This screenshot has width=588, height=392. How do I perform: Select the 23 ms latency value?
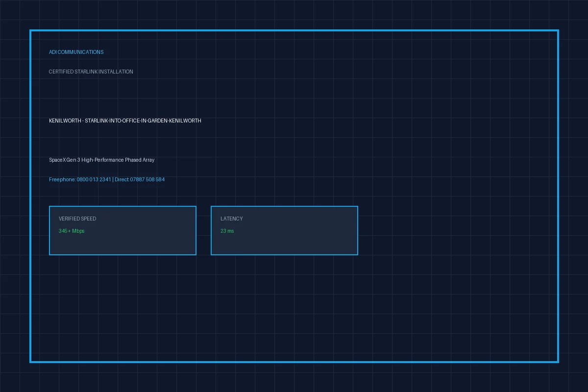click(227, 231)
